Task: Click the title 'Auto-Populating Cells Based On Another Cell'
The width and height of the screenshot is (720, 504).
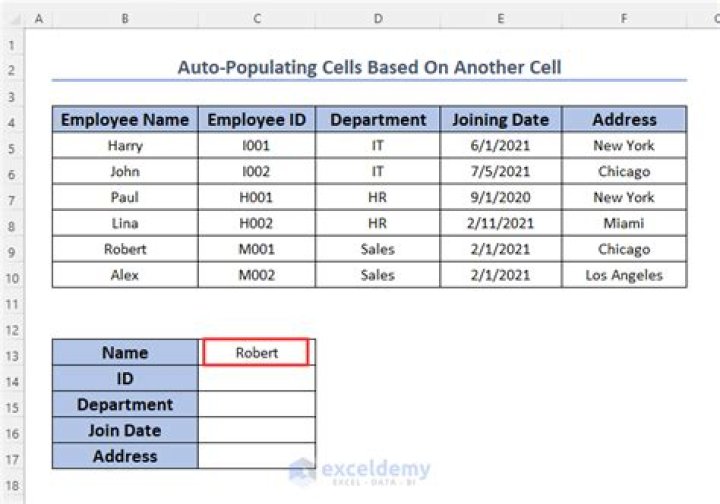Action: point(370,67)
